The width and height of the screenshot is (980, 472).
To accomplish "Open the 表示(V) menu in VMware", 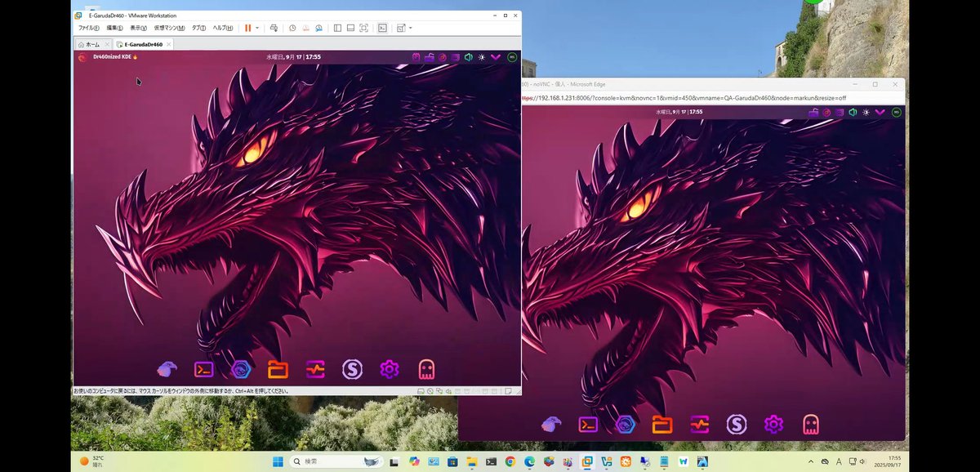I will point(138,28).
